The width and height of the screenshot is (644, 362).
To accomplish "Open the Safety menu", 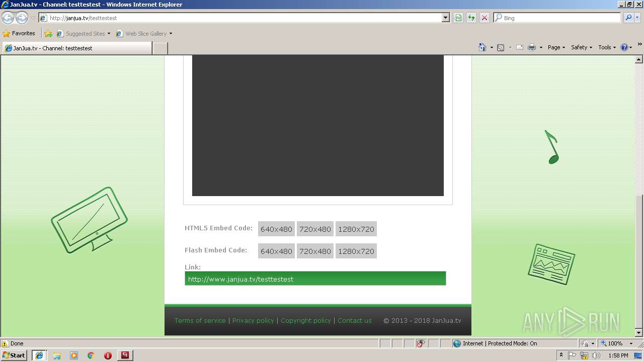I will point(582,47).
